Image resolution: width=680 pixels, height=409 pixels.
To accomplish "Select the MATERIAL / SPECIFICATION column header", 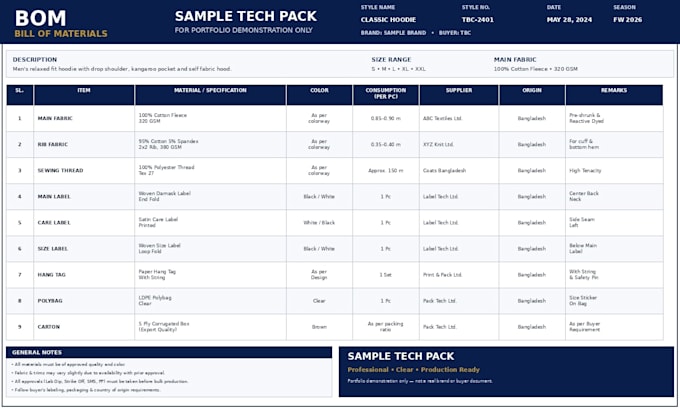I will [x=210, y=95].
